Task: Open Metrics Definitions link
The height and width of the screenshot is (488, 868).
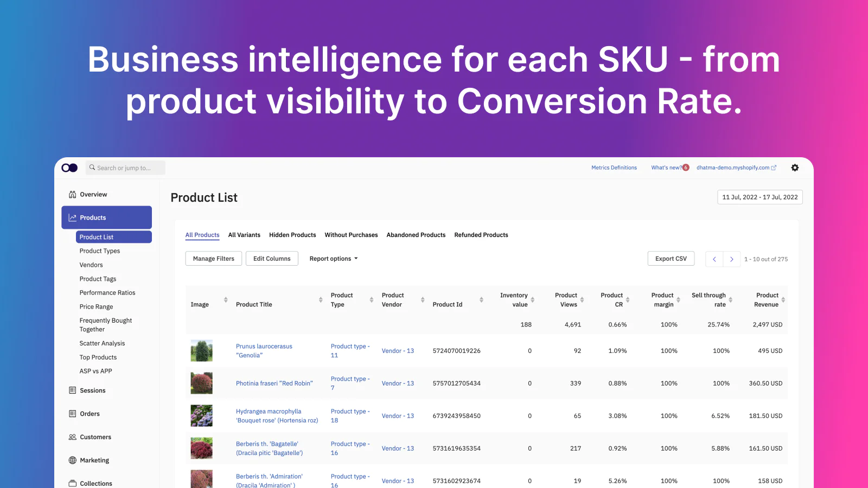Action: (x=614, y=168)
